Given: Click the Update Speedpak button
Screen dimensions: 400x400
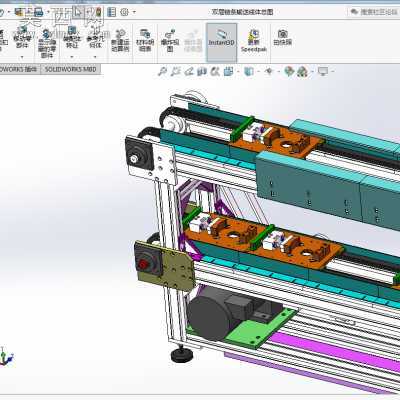Looking at the screenshot, I should pyautogui.click(x=254, y=41).
